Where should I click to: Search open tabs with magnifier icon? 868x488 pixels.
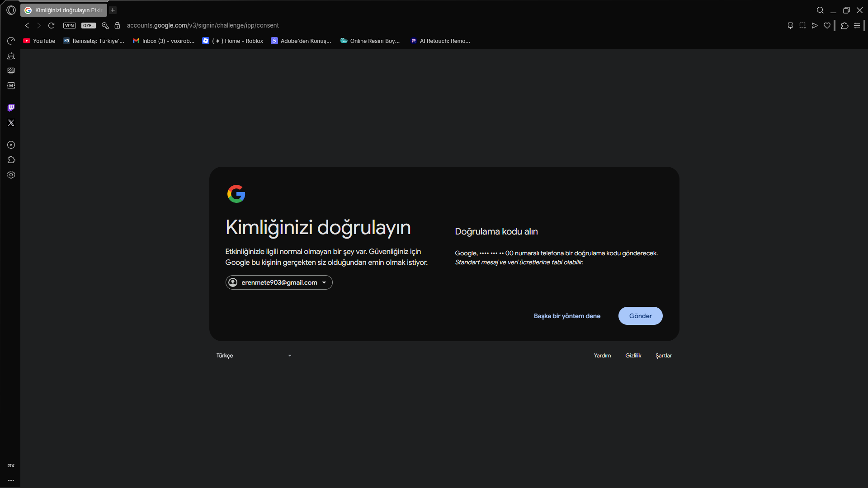pos(820,10)
